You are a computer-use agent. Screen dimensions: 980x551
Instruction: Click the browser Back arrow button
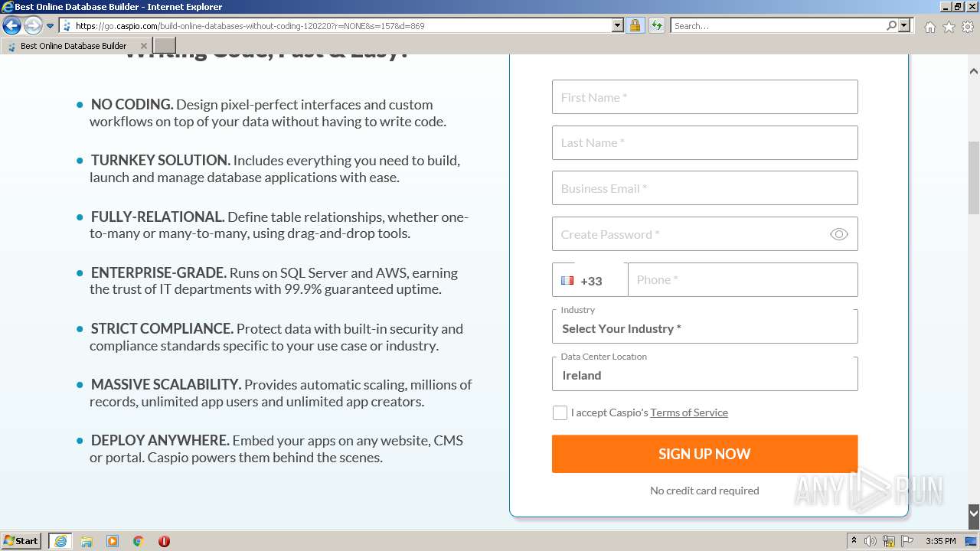pyautogui.click(x=11, y=26)
